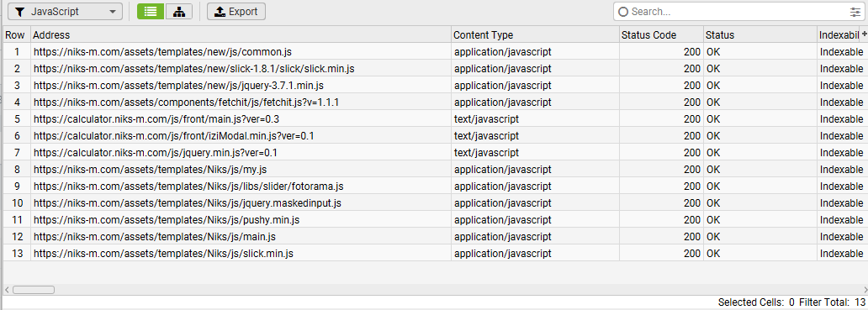The image size is (868, 310).
Task: Switch to tree view icon
Action: 179,12
